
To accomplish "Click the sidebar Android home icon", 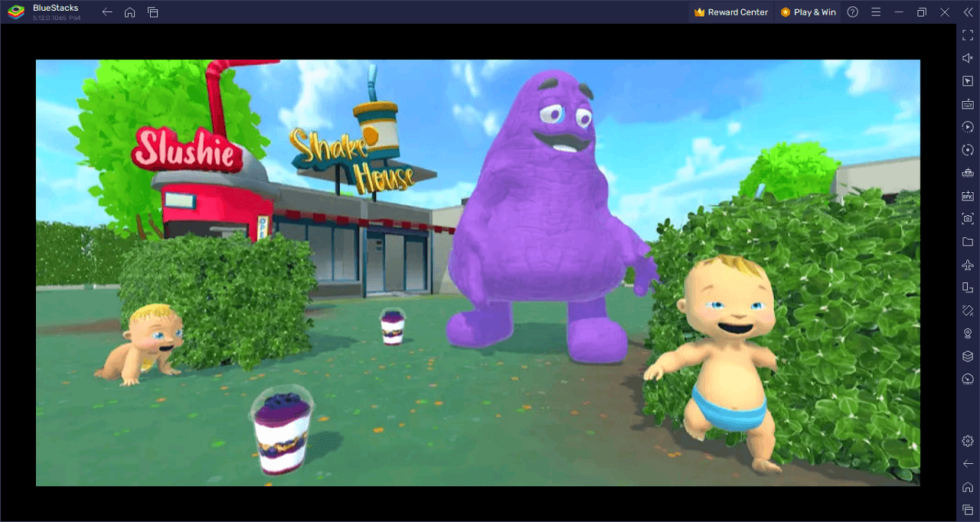I will (x=968, y=487).
